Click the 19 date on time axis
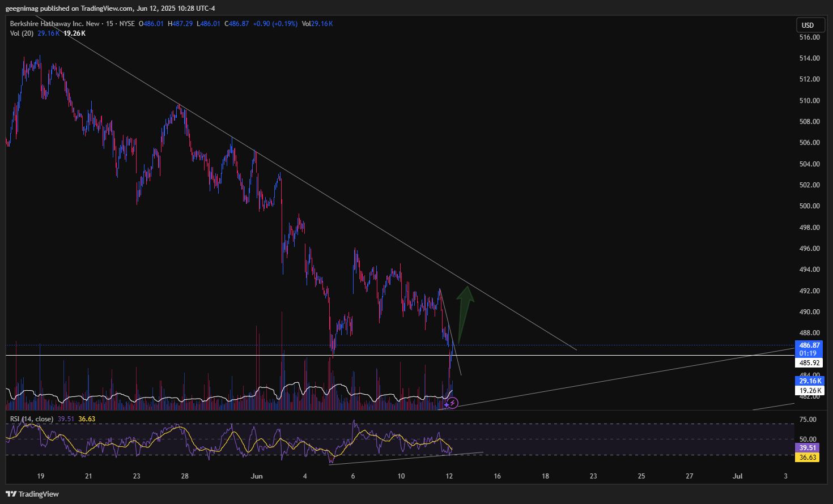The height and width of the screenshot is (504, 833). 40,476
